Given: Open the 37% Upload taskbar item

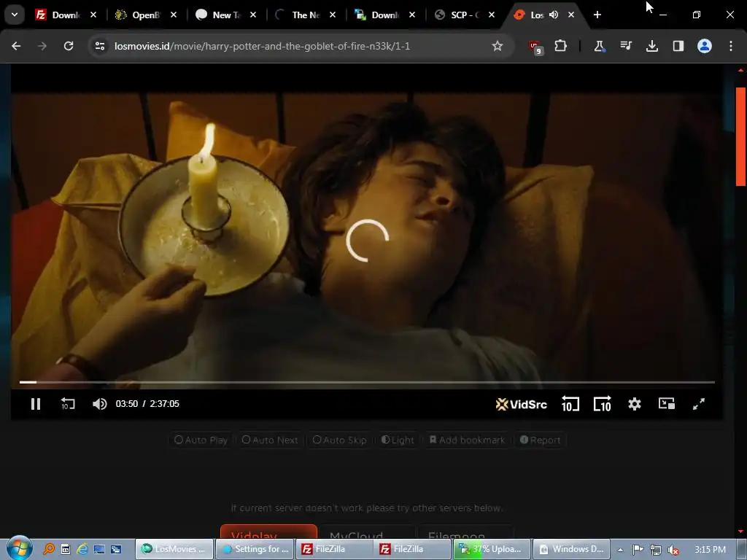Looking at the screenshot, I should 491,549.
